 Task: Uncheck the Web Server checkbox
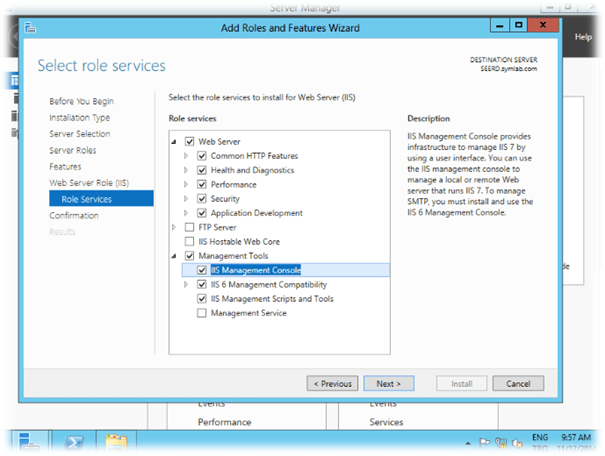click(x=190, y=142)
